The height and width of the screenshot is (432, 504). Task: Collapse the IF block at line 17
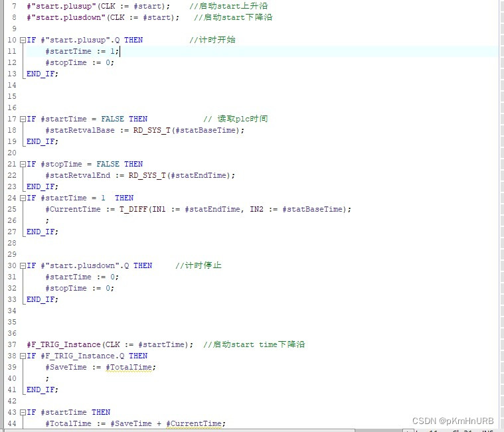[23, 119]
